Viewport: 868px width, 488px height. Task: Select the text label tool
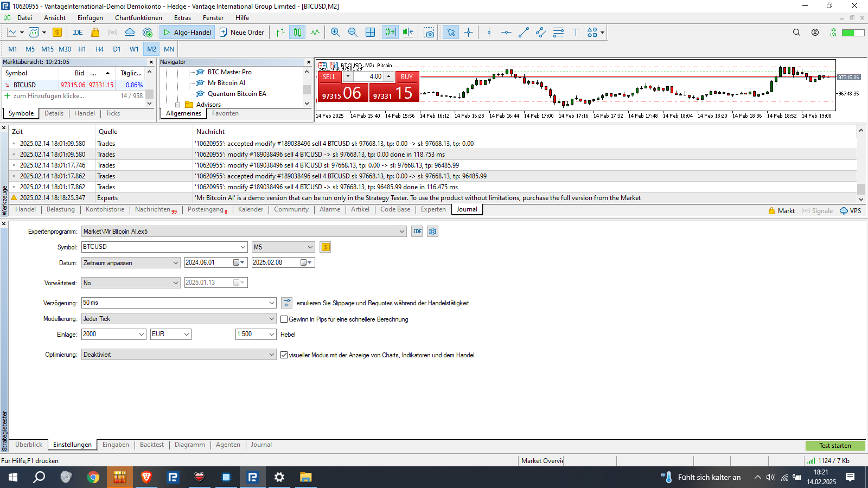click(576, 33)
